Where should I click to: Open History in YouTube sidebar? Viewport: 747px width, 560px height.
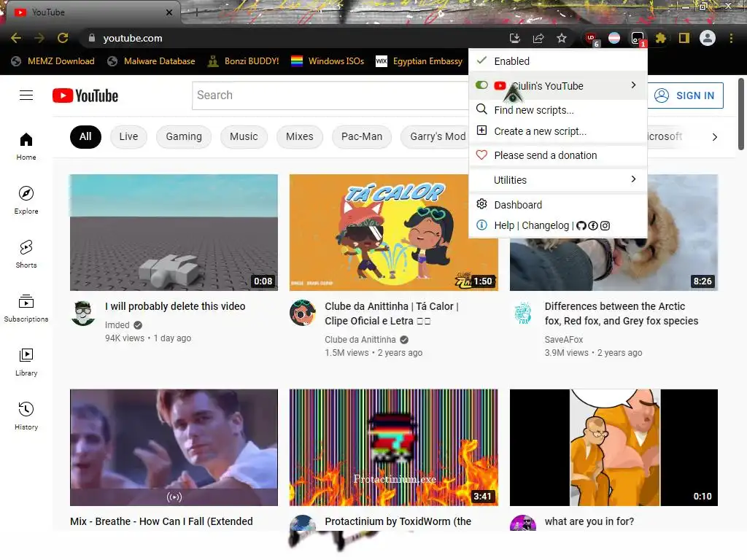click(26, 416)
